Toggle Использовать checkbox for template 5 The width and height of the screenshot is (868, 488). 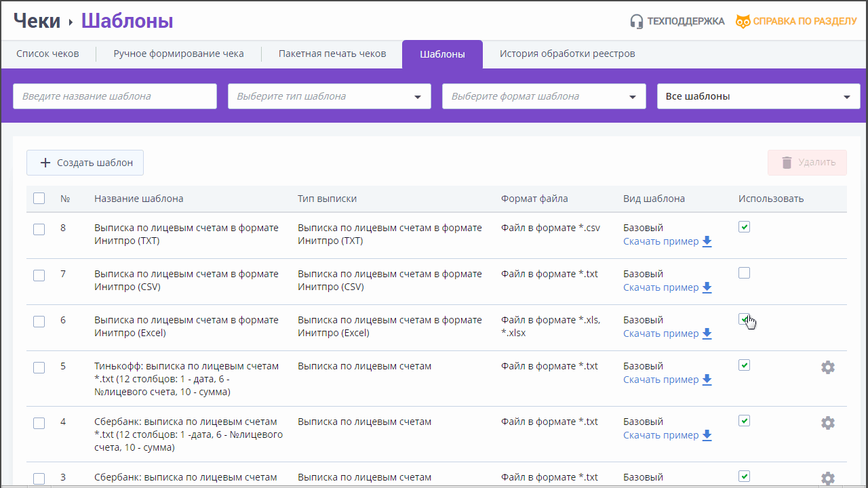744,365
